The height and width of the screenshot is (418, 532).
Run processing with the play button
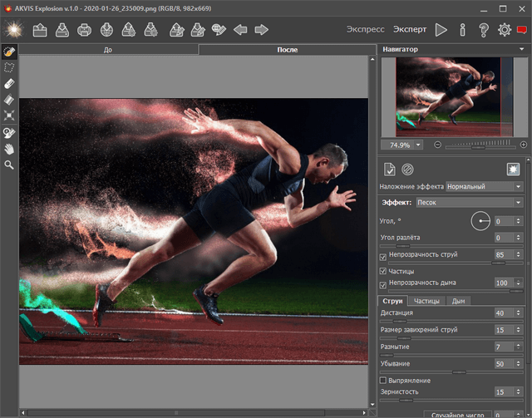point(441,30)
